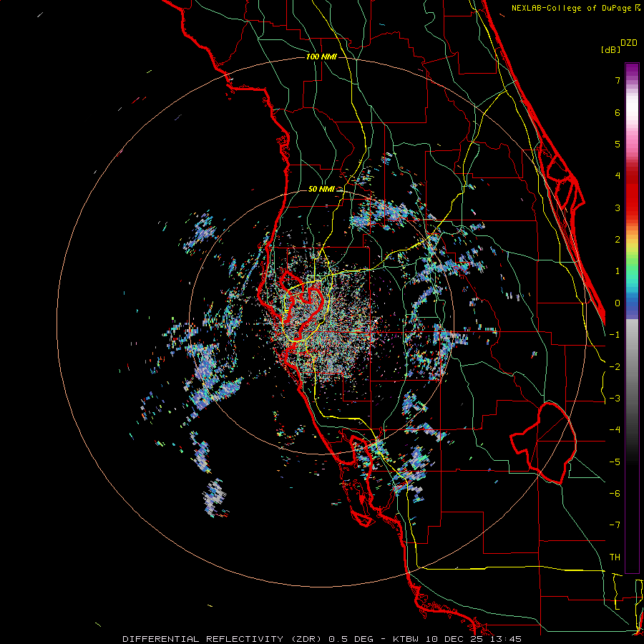Click the 7 tick label on the color scale

pyautogui.click(x=618, y=81)
